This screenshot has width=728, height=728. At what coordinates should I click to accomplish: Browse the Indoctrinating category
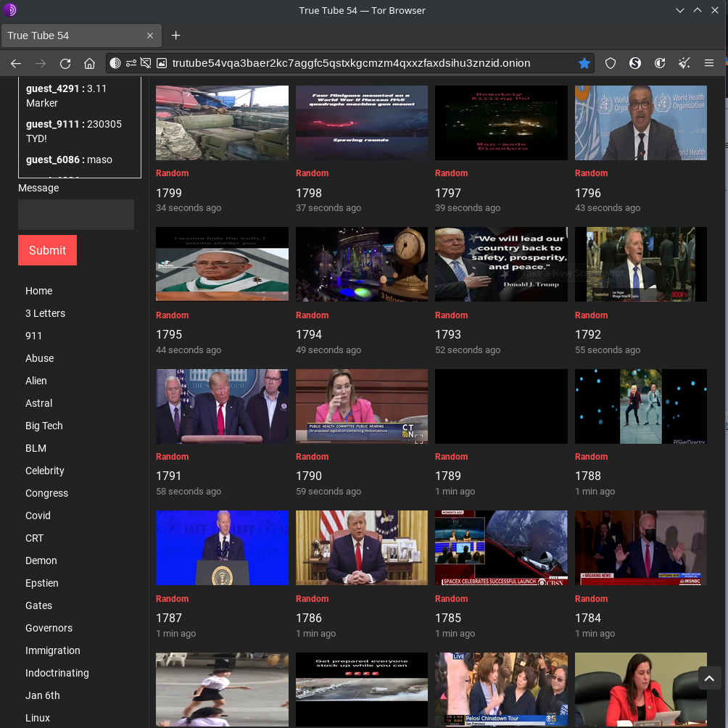57,673
